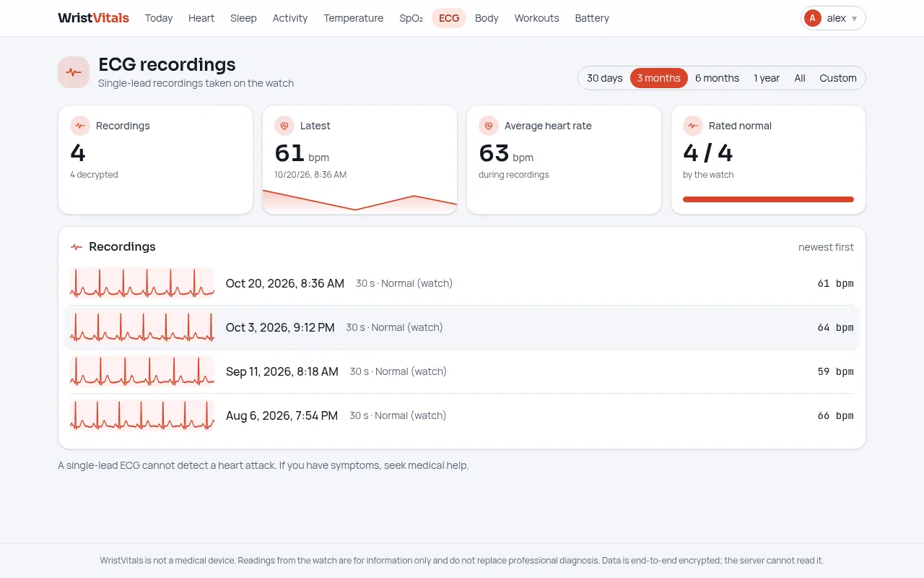Open the Oct 3, 2026 ECG waveform thumbnail
Viewport: 924px width, 578px height.
(x=142, y=327)
